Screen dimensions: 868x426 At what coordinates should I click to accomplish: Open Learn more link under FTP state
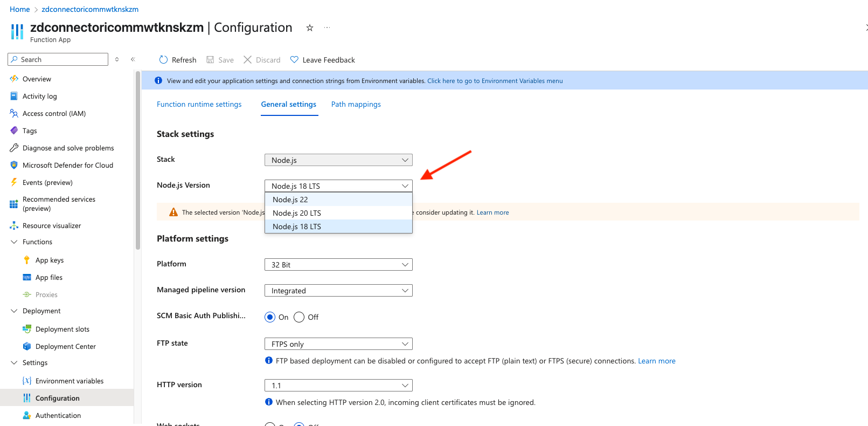tap(657, 361)
